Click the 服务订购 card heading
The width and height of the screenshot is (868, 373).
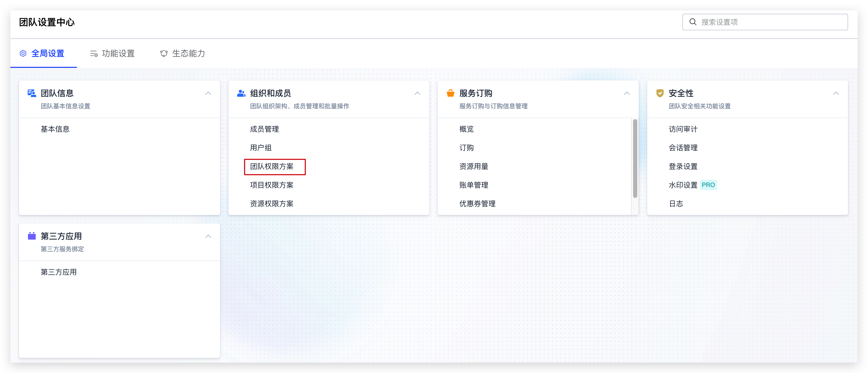[x=476, y=93]
